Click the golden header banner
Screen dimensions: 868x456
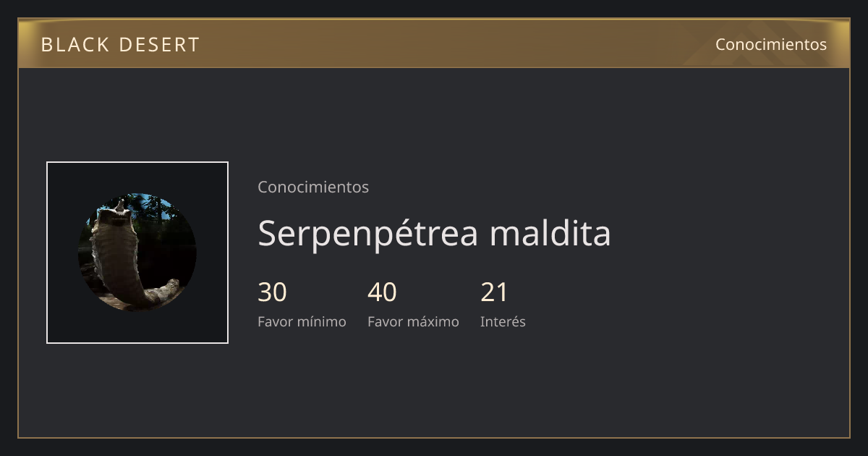[x=434, y=44]
